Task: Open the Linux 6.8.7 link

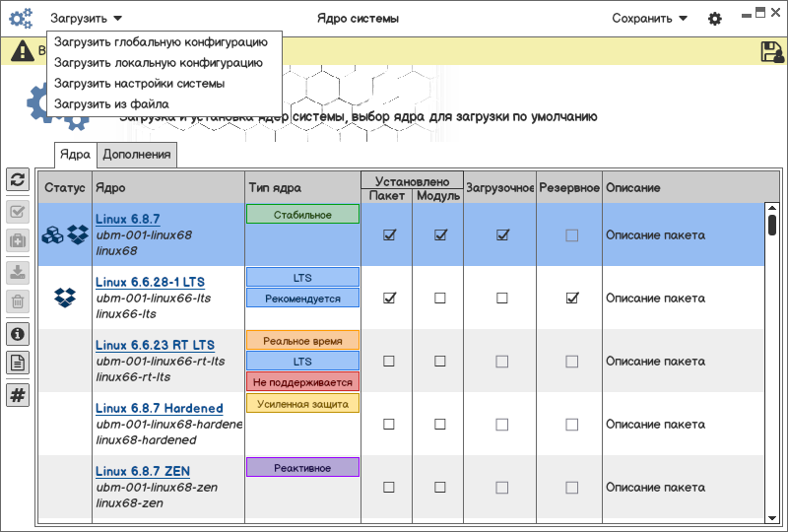Action: click(x=128, y=220)
